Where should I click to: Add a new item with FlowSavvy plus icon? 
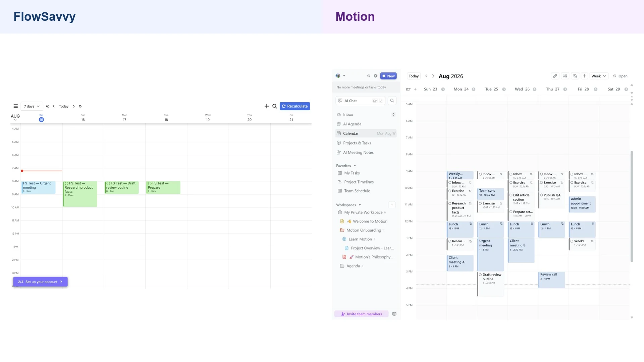(x=267, y=106)
